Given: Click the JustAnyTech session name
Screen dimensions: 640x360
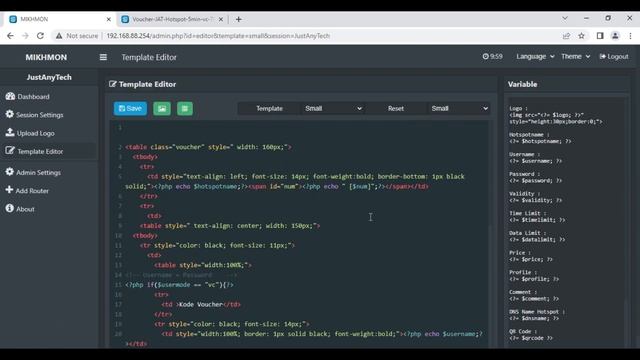Looking at the screenshot, I should 49,77.
